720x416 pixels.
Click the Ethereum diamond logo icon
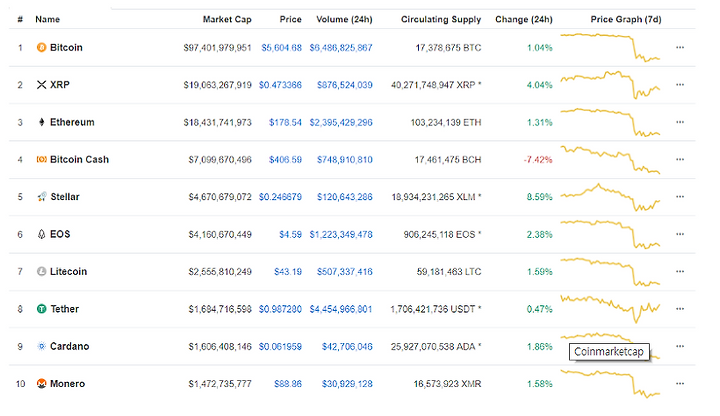(41, 122)
